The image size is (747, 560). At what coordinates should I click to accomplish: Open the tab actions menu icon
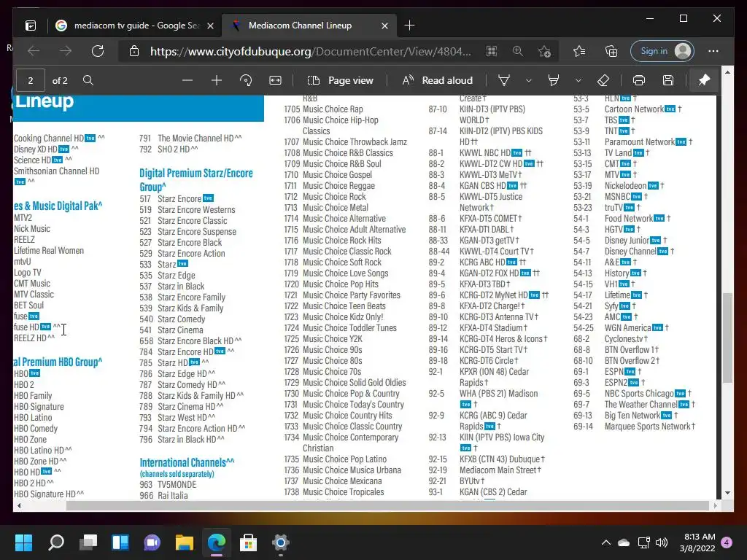point(31,26)
